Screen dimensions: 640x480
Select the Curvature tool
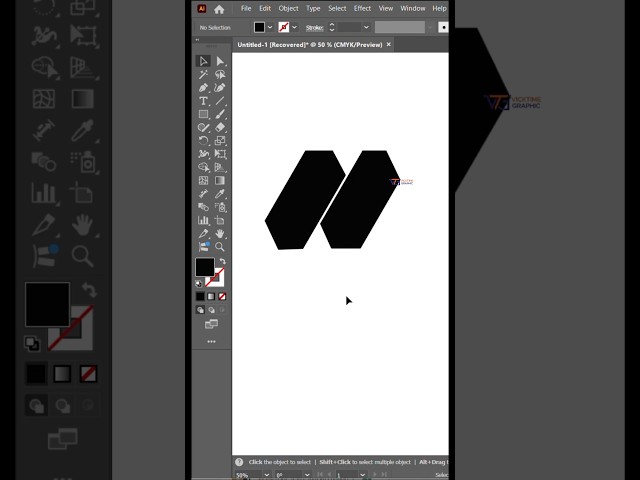pos(220,88)
